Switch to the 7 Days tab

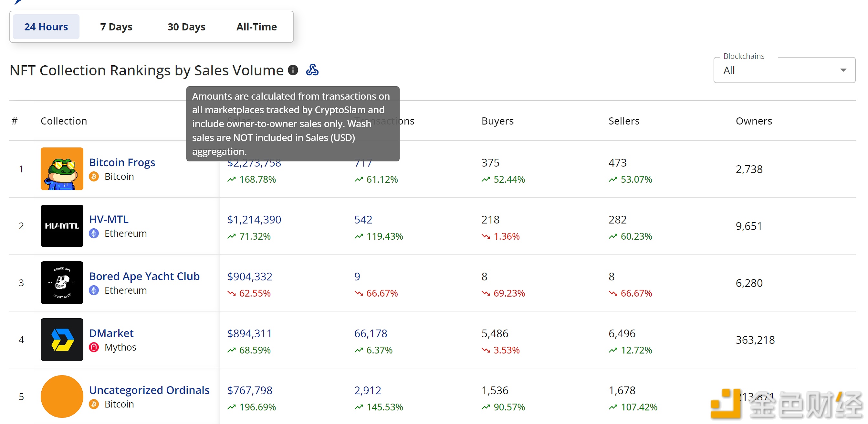116,27
